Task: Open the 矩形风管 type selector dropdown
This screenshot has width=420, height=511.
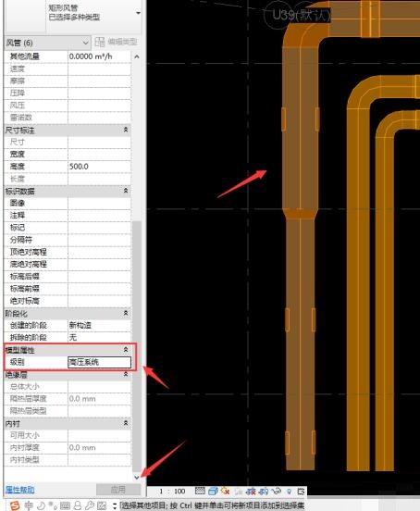Action: 139,13
